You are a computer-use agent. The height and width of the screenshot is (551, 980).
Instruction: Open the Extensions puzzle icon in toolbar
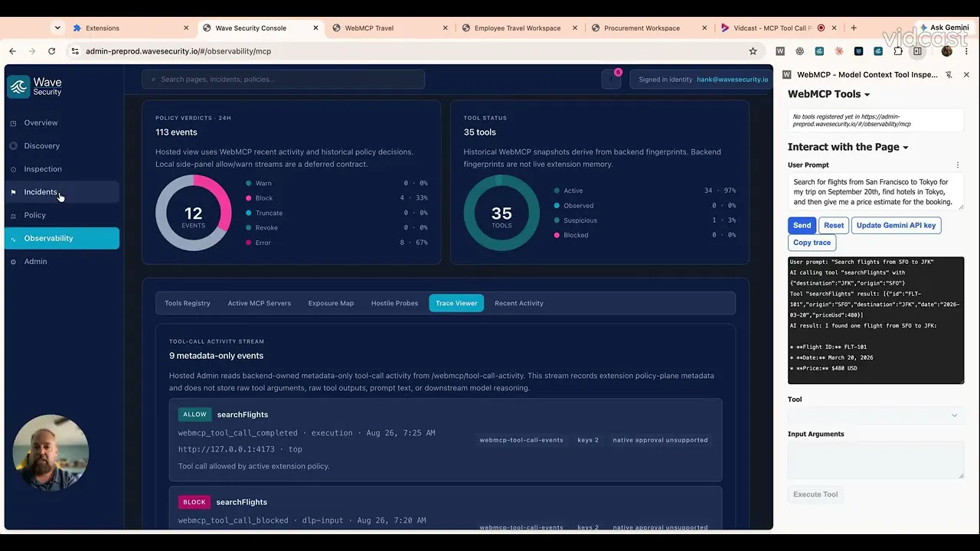898,51
